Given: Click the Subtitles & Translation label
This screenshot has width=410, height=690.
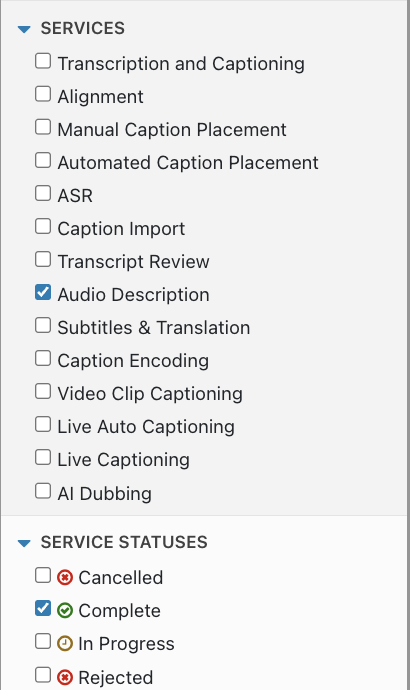Looking at the screenshot, I should [154, 328].
